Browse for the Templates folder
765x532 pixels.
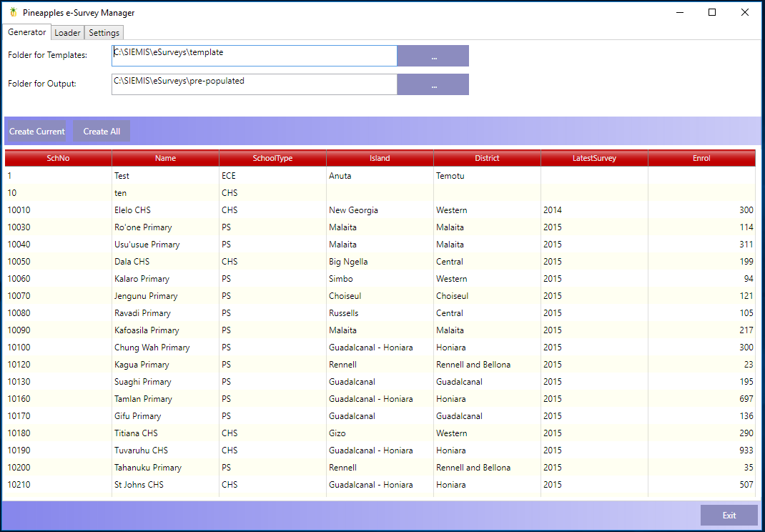point(433,56)
